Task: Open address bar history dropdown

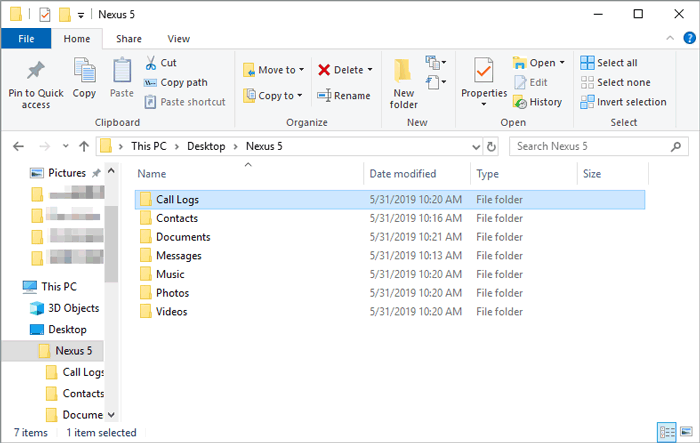Action: point(476,146)
